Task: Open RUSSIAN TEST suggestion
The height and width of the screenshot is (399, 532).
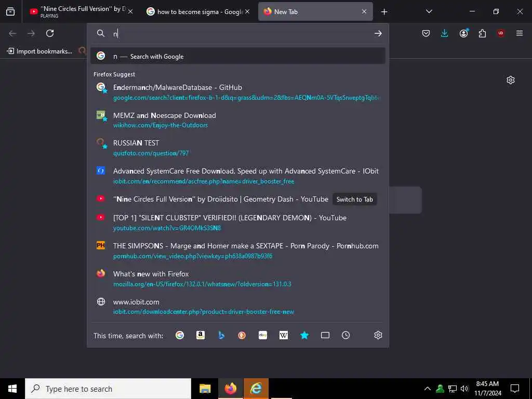Action: [x=238, y=148]
